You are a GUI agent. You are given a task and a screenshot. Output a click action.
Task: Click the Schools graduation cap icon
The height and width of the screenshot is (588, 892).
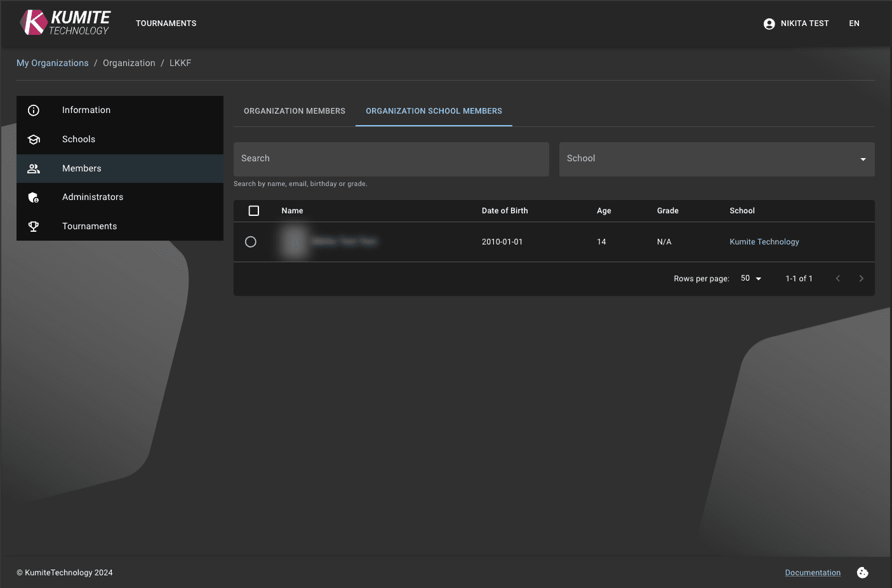pyautogui.click(x=34, y=140)
